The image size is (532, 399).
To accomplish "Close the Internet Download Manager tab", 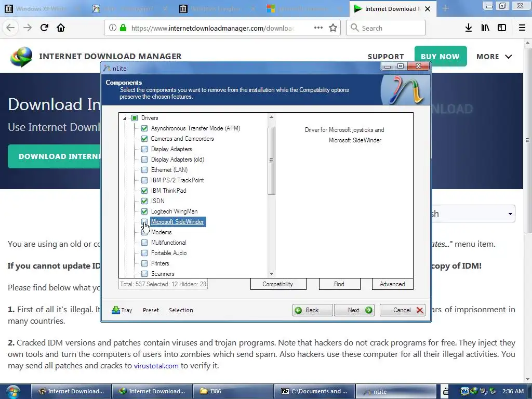I will click(428, 9).
